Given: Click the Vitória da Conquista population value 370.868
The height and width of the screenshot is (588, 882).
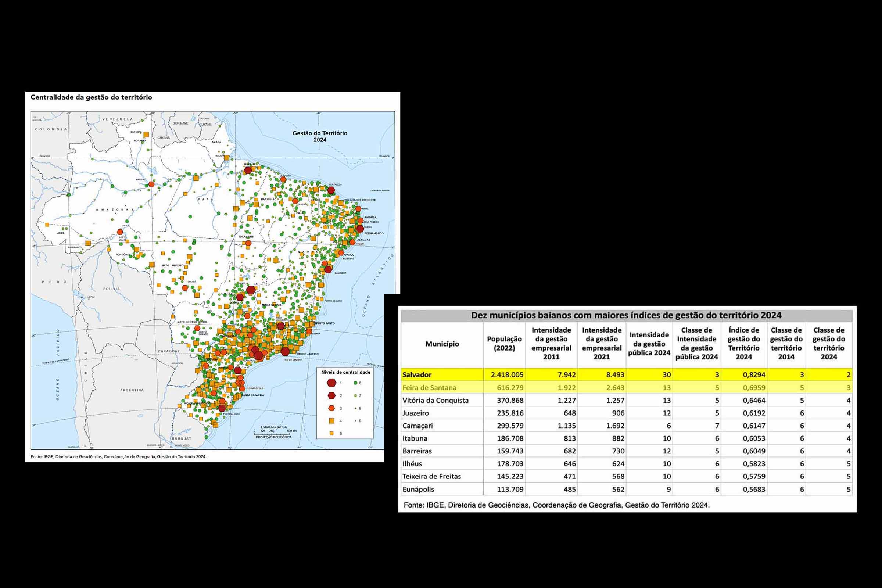Looking at the screenshot, I should (510, 401).
